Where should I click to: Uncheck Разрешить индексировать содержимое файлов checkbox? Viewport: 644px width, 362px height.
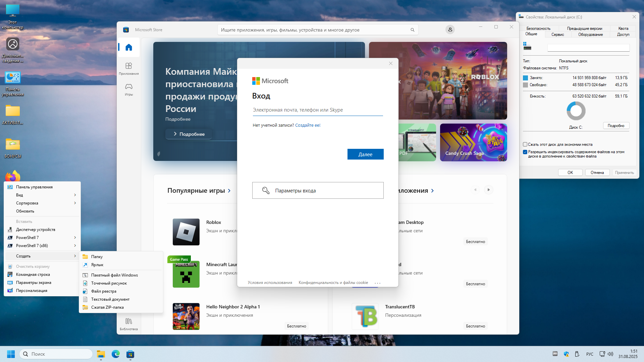(525, 152)
